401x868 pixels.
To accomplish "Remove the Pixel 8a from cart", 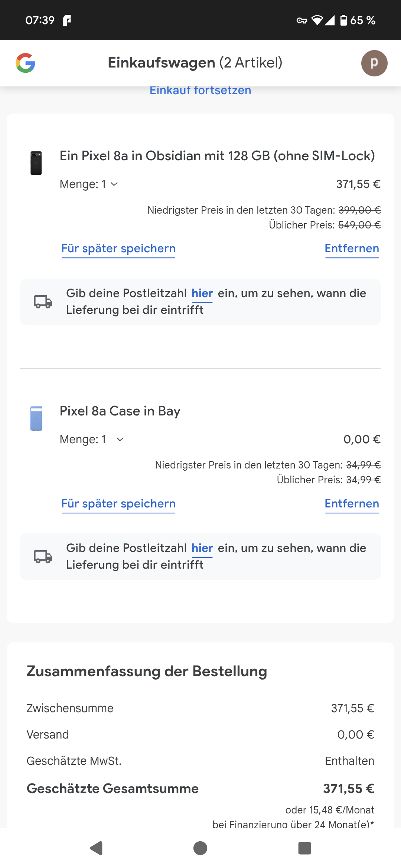I will 352,249.
